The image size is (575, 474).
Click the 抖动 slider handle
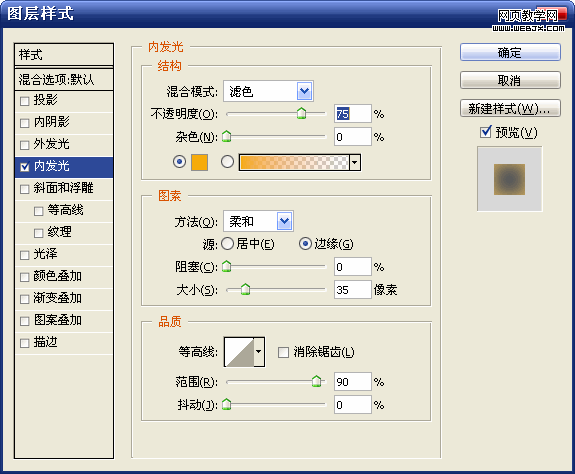pyautogui.click(x=227, y=404)
